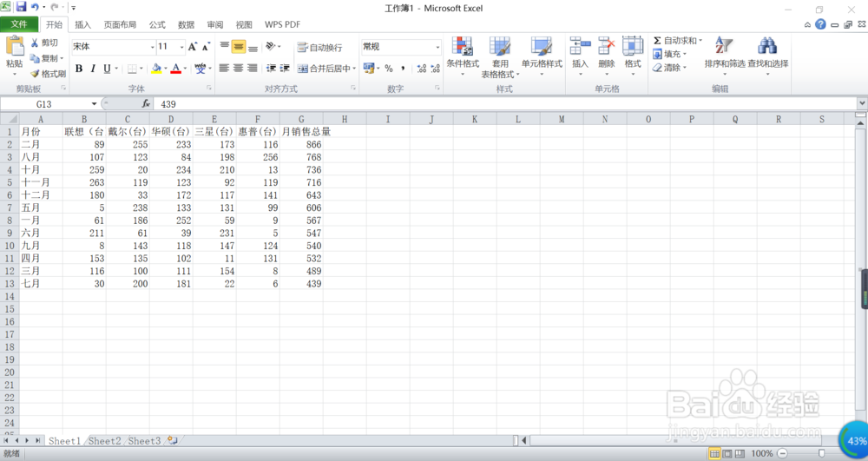Viewport: 868px width, 461px height.
Task: Apply percent style (%) format
Action: 389,68
